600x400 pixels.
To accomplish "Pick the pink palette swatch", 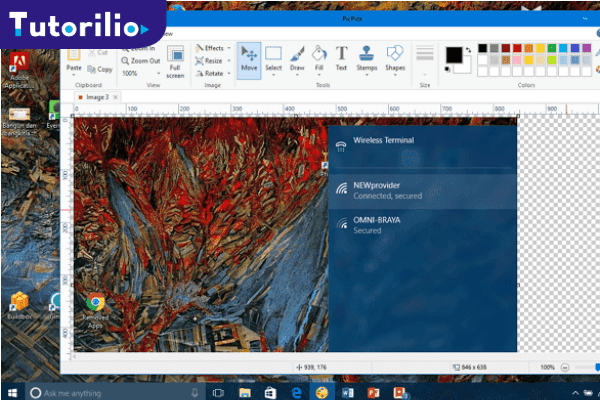I will [x=517, y=60].
